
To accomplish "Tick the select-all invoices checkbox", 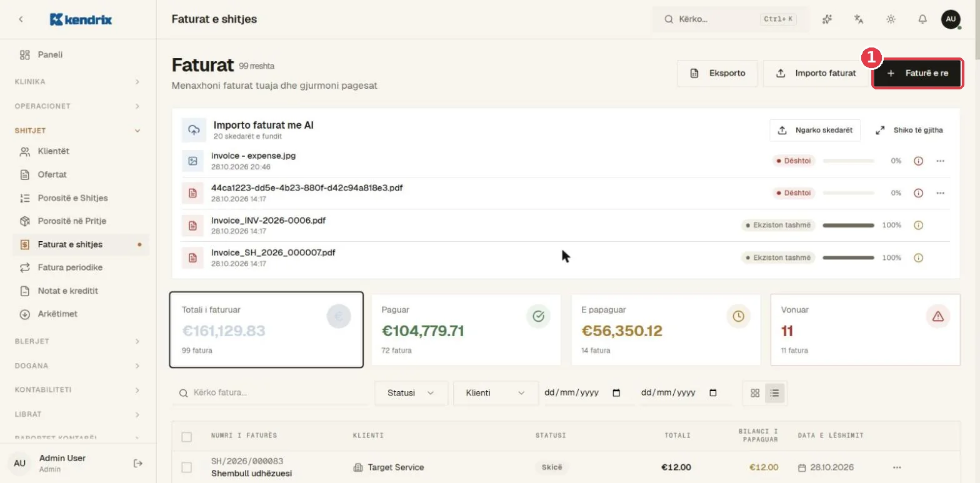I will [x=186, y=437].
